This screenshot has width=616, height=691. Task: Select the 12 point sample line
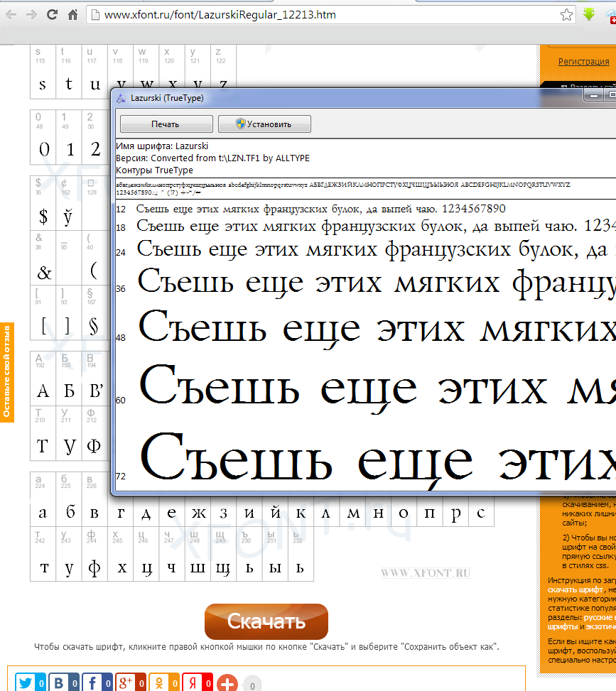click(x=320, y=209)
